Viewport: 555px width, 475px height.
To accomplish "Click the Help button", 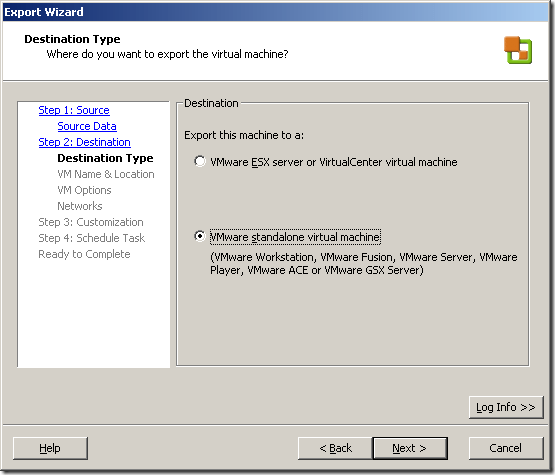I will point(50,448).
